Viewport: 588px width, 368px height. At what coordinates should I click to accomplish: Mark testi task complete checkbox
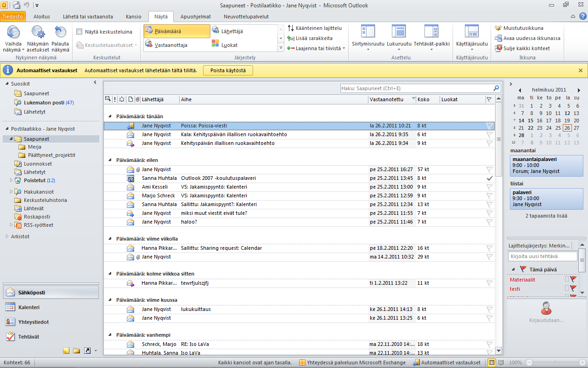point(567,288)
